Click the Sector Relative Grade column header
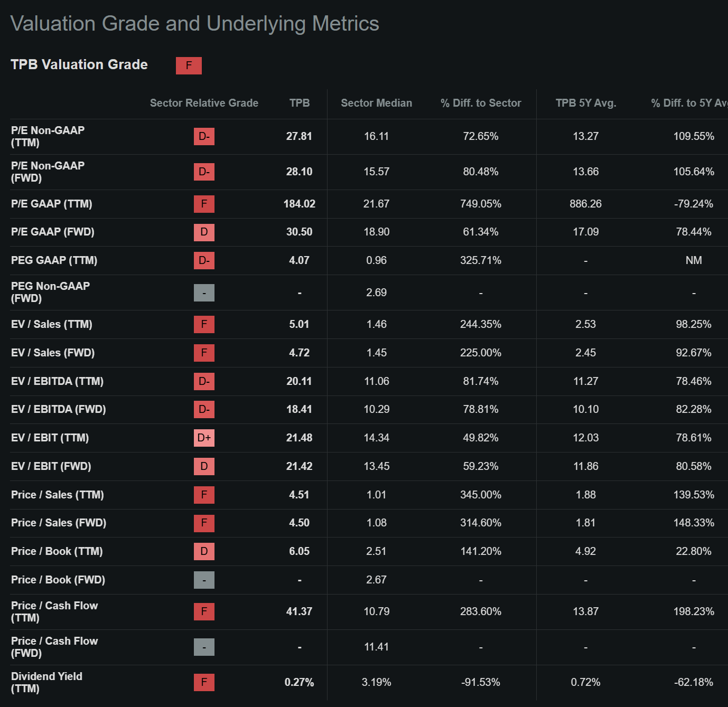The image size is (728, 707). (204, 103)
